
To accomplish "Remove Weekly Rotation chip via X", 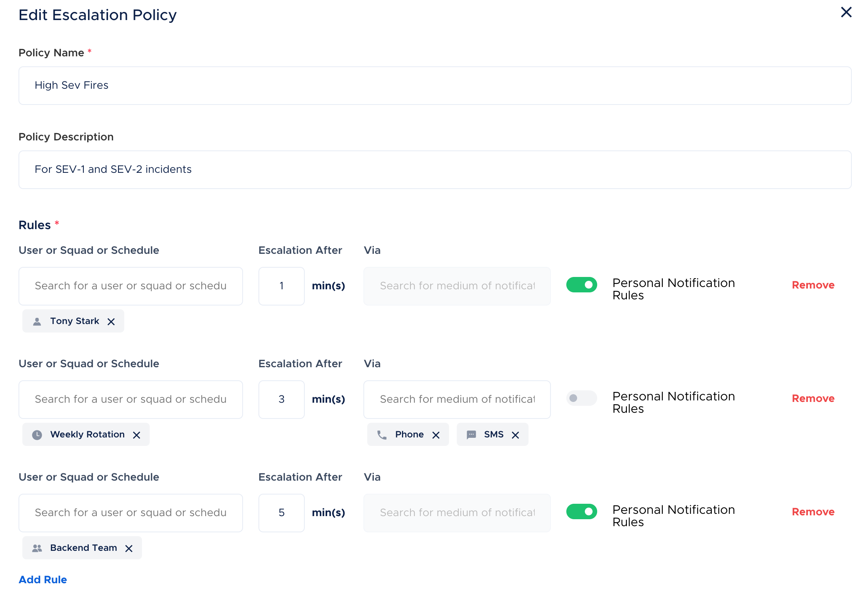I will click(137, 435).
